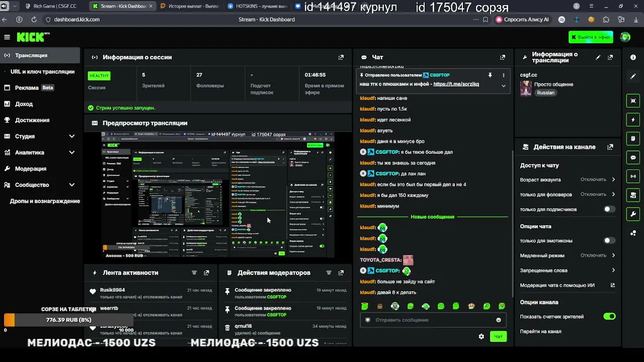Open chat settings gear icon
Viewport: 644px width, 362px height.
click(x=481, y=336)
